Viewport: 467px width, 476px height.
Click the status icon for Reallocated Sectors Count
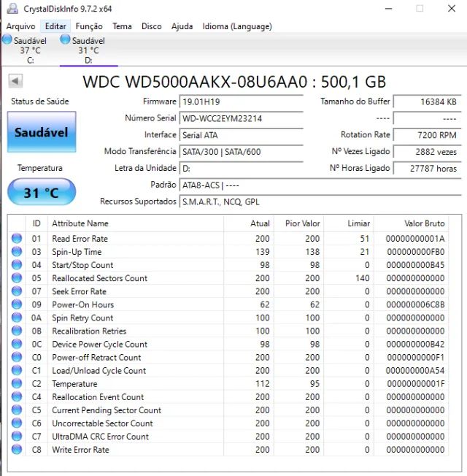[17, 277]
